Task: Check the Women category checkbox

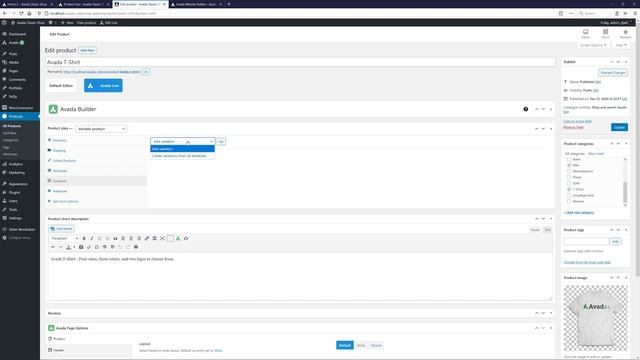Action: point(569,201)
